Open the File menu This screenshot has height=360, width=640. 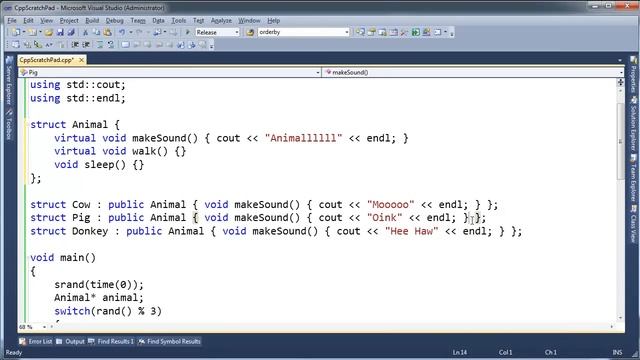coord(12,20)
